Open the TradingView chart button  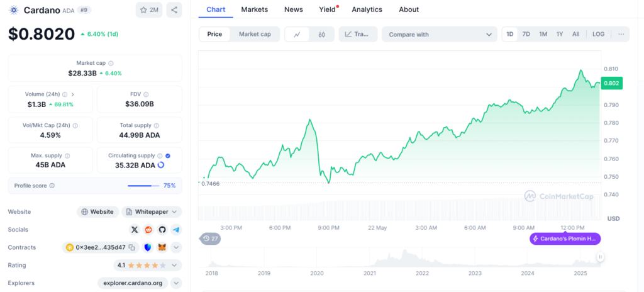(358, 35)
